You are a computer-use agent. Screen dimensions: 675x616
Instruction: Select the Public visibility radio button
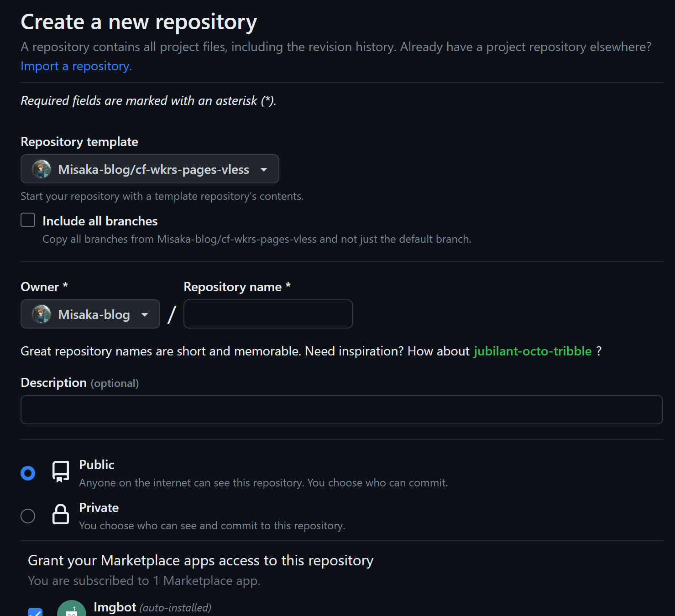[x=28, y=473]
